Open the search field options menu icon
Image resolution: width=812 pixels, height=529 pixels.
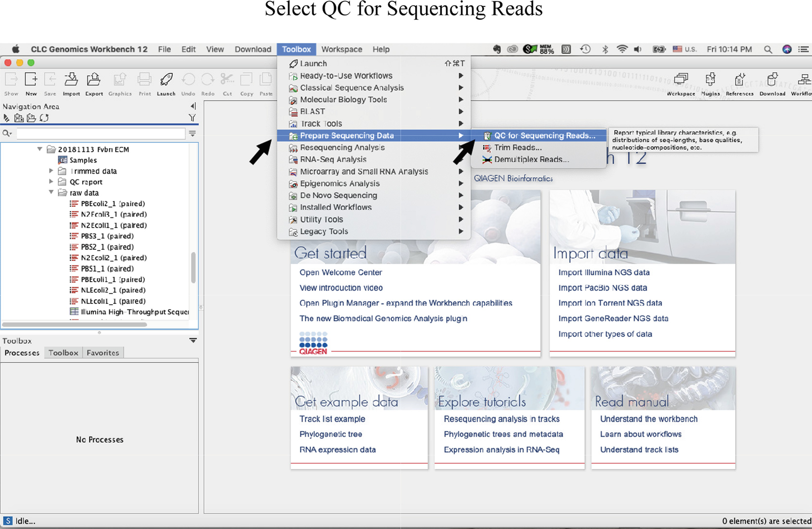click(192, 133)
